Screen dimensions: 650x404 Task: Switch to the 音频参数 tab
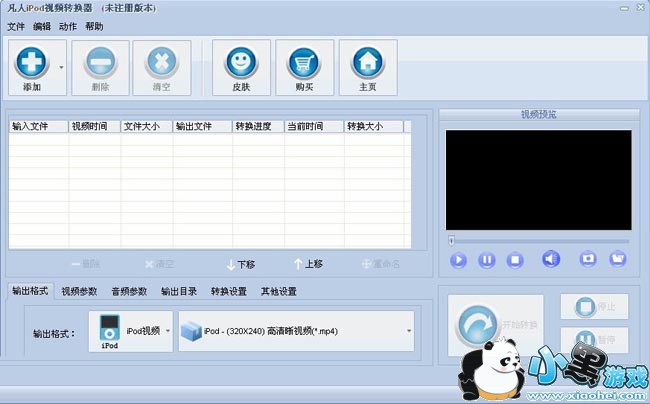point(129,291)
